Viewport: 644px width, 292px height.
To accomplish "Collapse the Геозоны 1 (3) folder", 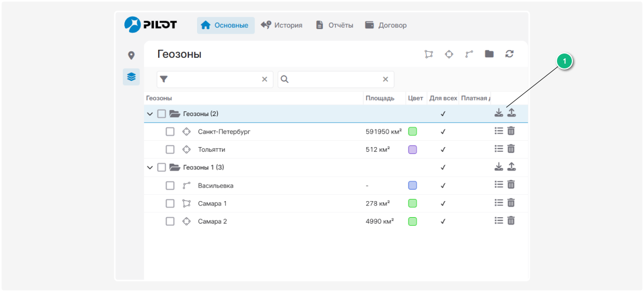I will tap(150, 167).
